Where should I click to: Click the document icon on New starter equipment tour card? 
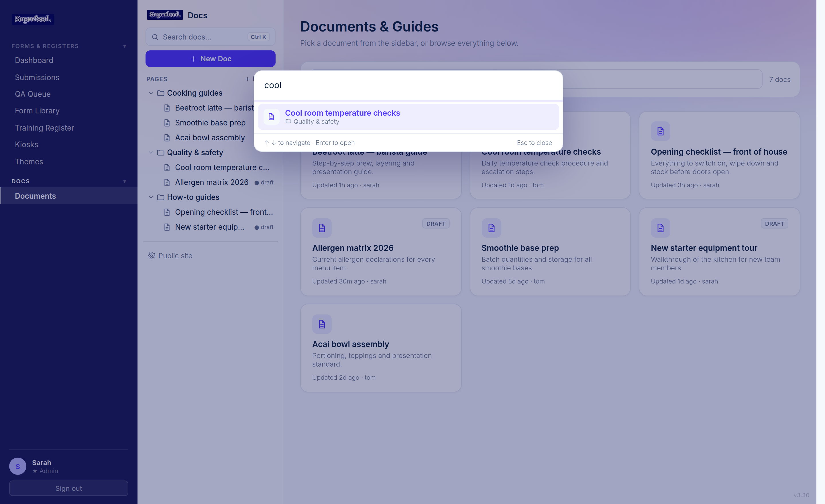(x=660, y=228)
